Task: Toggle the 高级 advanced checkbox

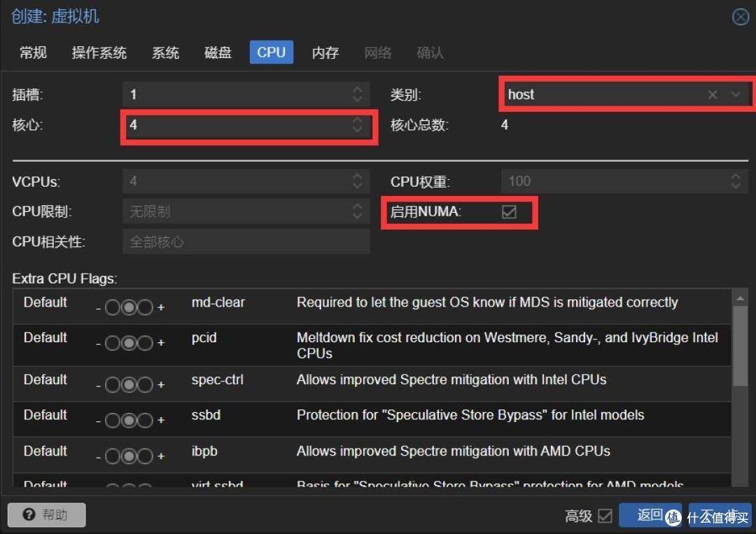Action: point(605,516)
